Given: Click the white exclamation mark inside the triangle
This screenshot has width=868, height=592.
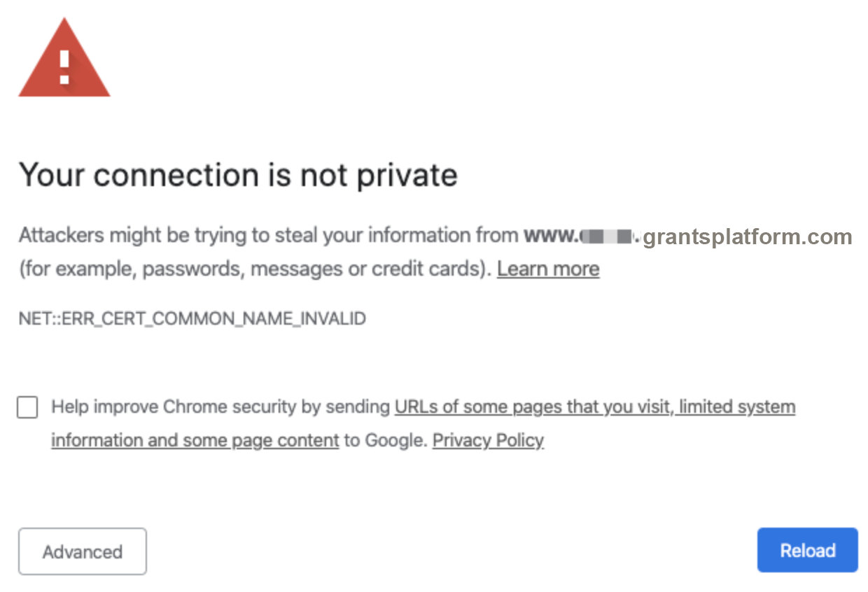Looking at the screenshot, I should click(64, 66).
